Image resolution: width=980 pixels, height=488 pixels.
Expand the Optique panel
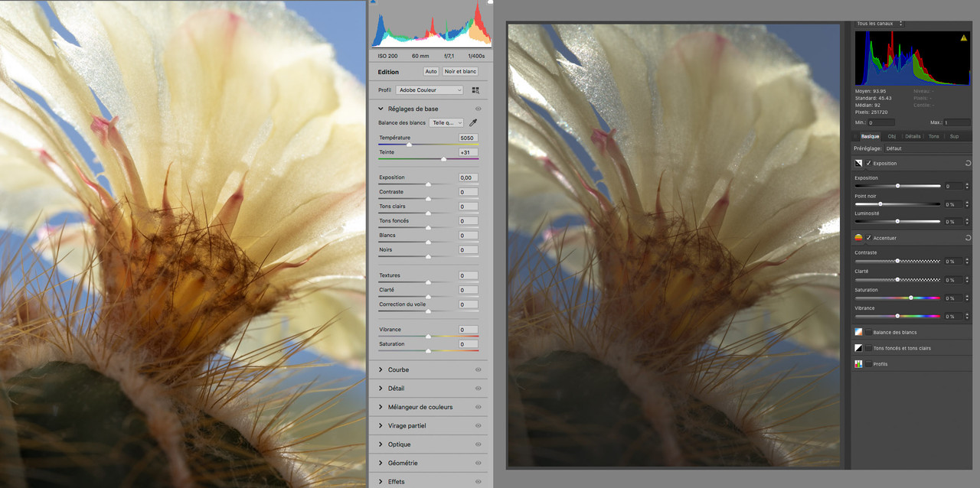pos(381,444)
